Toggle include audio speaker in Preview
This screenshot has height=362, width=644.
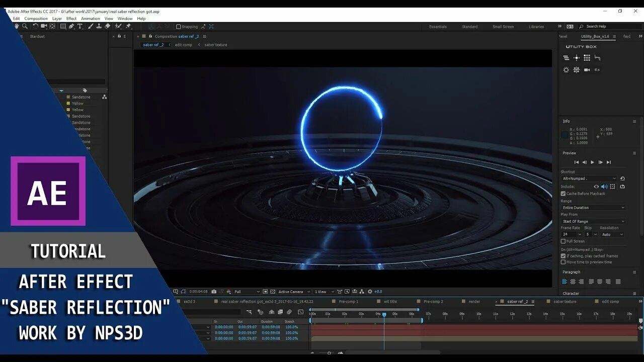(604, 187)
